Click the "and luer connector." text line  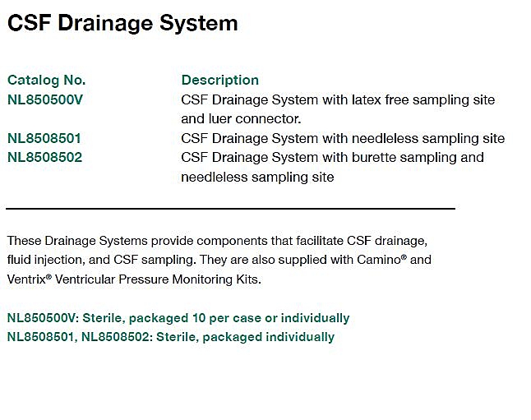tap(242, 118)
